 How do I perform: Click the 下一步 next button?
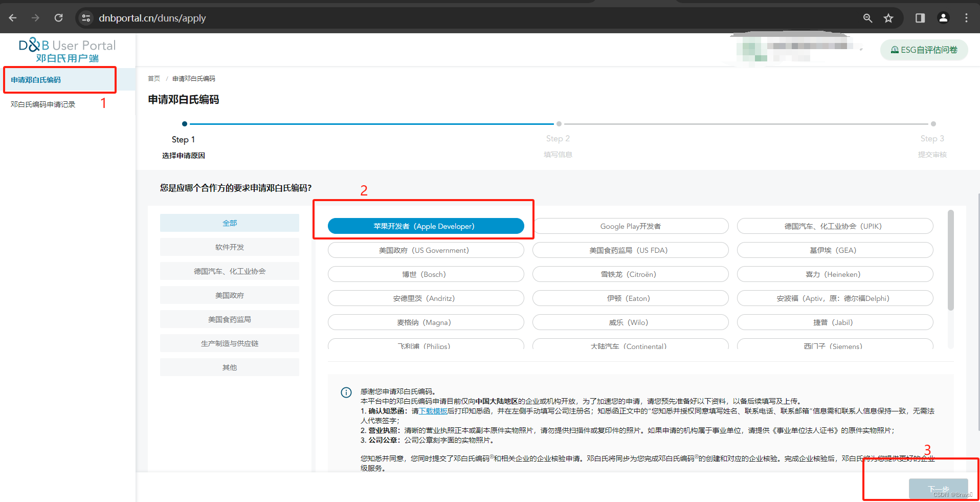point(938,489)
